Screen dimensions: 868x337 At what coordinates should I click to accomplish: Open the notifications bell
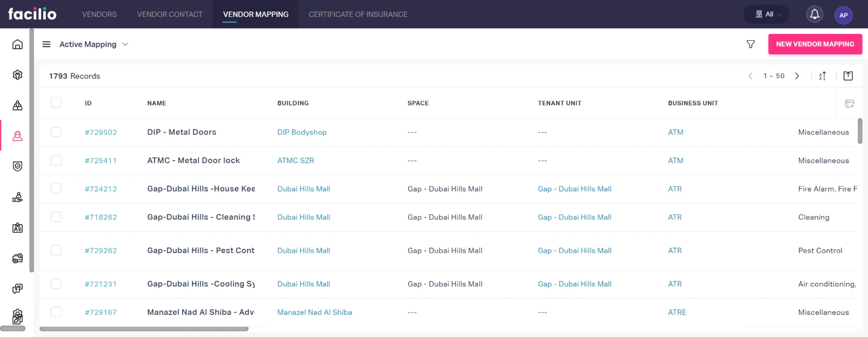pos(815,14)
